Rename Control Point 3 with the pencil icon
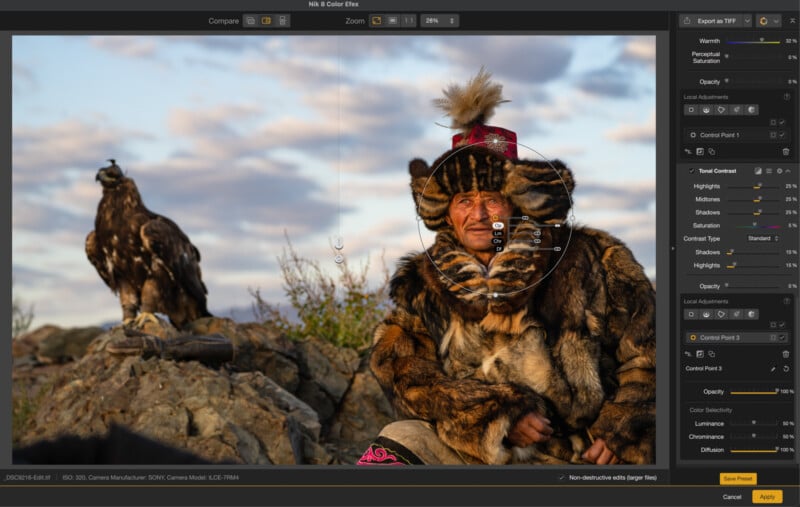Viewport: 800px width, 507px height. click(x=772, y=369)
